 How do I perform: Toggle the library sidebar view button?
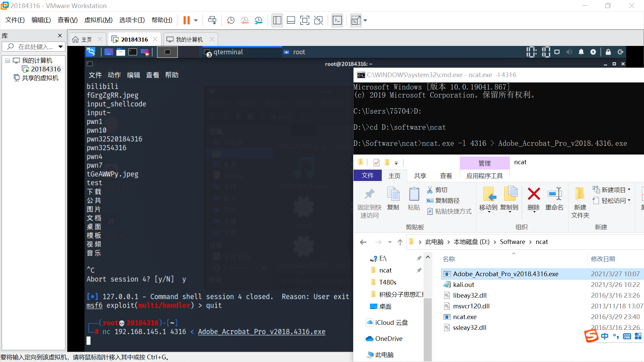[x=277, y=20]
